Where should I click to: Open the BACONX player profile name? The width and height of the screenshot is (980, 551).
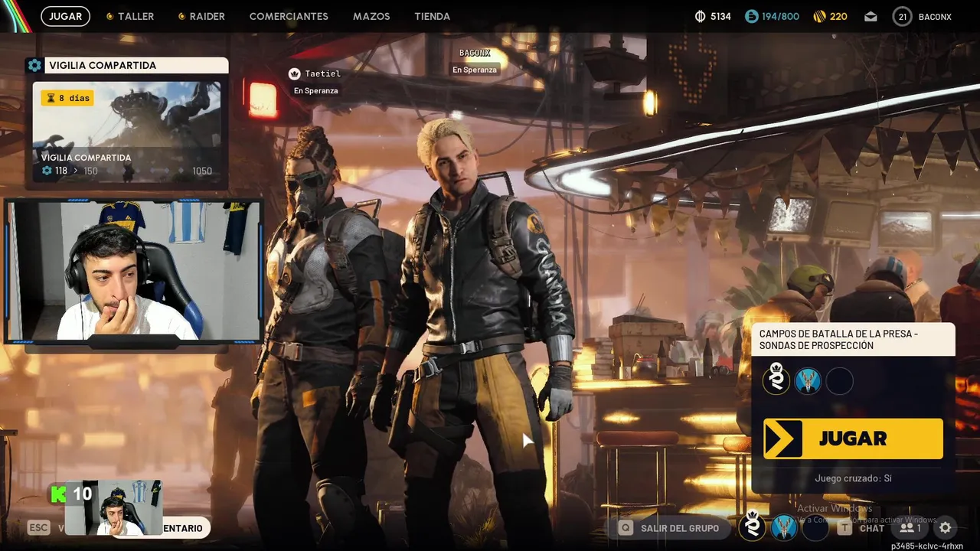[x=935, y=16]
